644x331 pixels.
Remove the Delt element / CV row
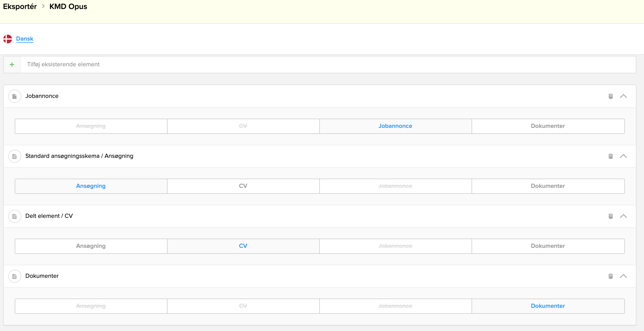[611, 216]
